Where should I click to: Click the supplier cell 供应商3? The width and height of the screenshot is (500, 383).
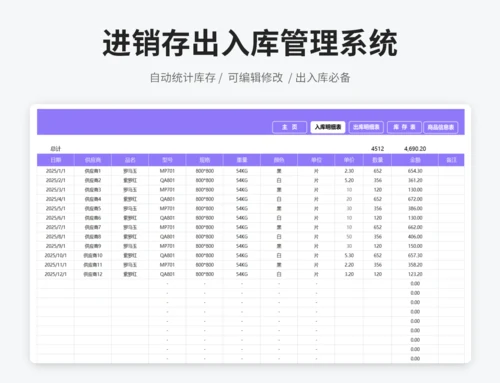(x=93, y=190)
